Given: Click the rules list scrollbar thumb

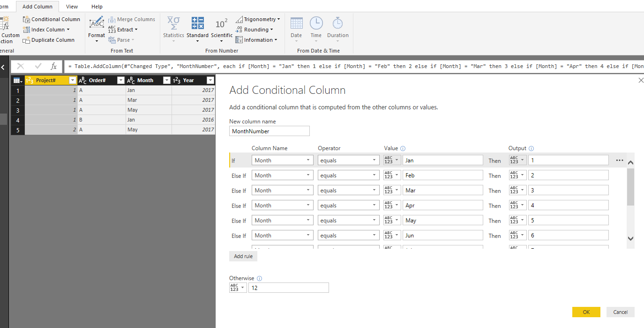Looking at the screenshot, I should (x=630, y=187).
